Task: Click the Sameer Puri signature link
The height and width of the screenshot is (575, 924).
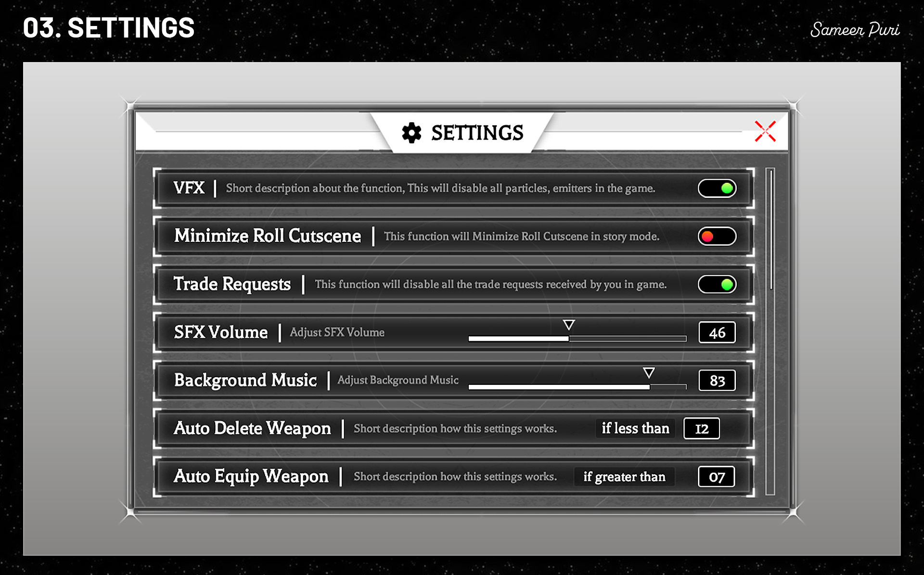Action: tap(855, 30)
